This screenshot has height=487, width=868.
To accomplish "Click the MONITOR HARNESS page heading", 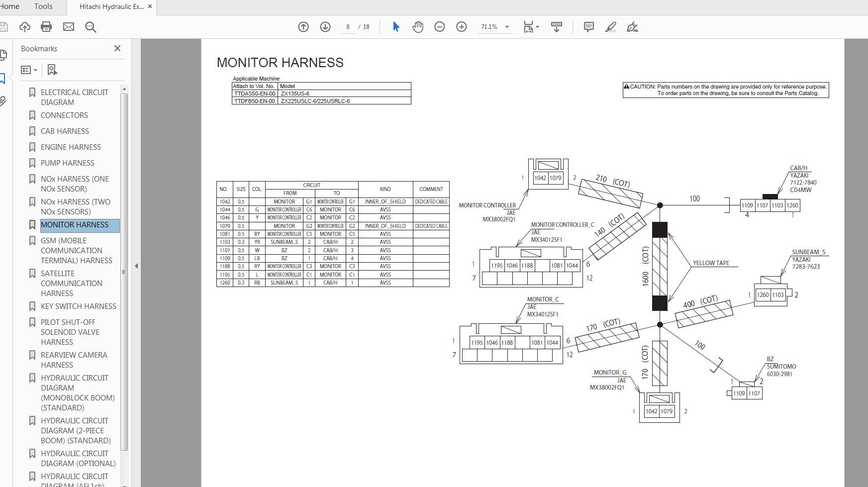I will pyautogui.click(x=280, y=63).
